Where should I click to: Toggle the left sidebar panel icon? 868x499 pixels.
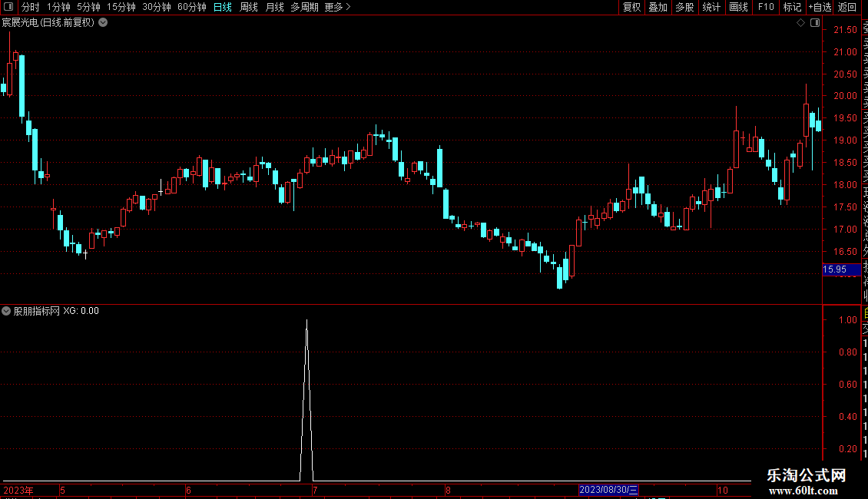(x=8, y=7)
